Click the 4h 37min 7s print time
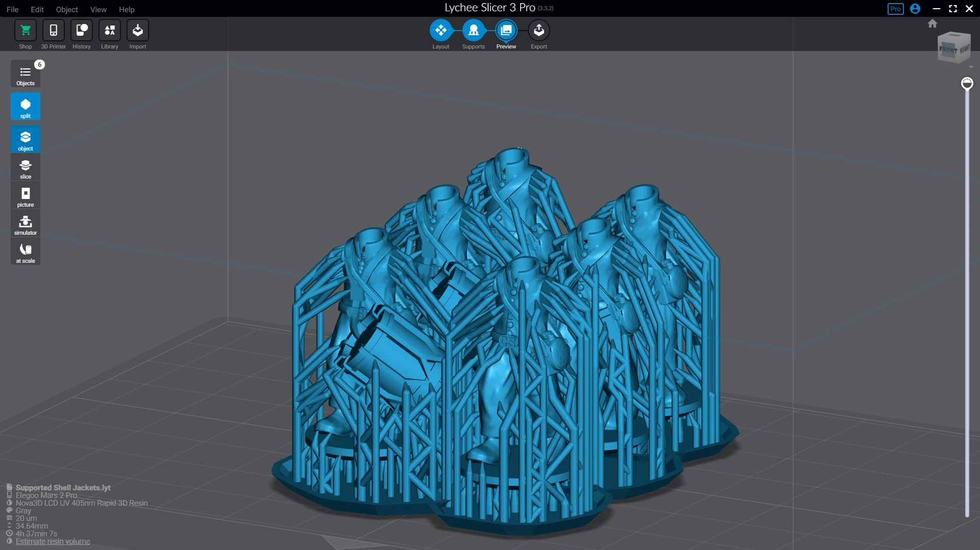Image resolution: width=980 pixels, height=550 pixels. [36, 534]
